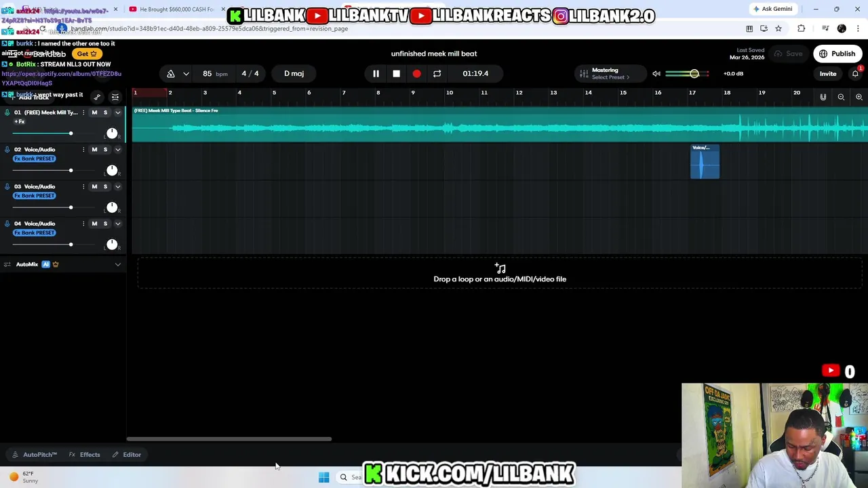Click track 02 microphone icon
Screen dimensions: 868x488
[x=7, y=149]
